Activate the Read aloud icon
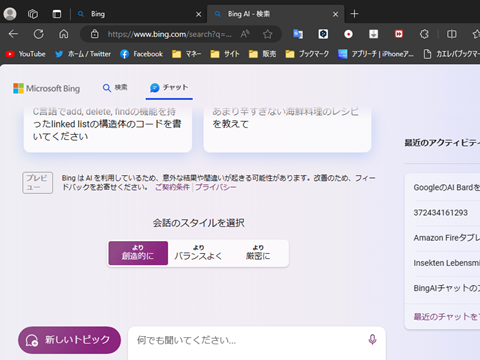480x360 pixels. click(x=245, y=34)
